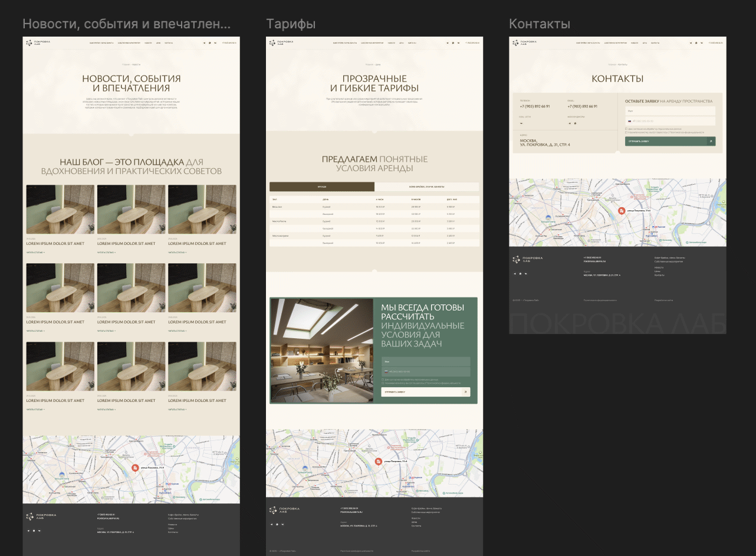Select the 'Контакты' frame title on the canvas
Viewport: 756px width, 556px height.
[539, 24]
